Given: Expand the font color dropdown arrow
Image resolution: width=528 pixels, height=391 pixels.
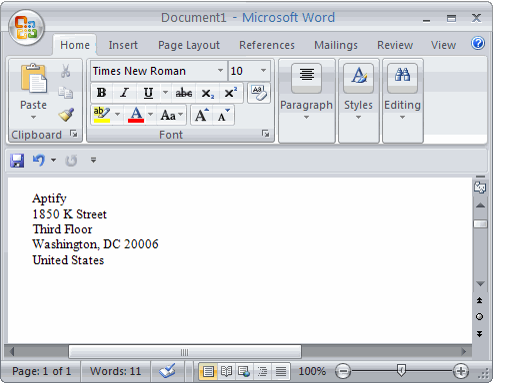Looking at the screenshot, I should [151, 115].
